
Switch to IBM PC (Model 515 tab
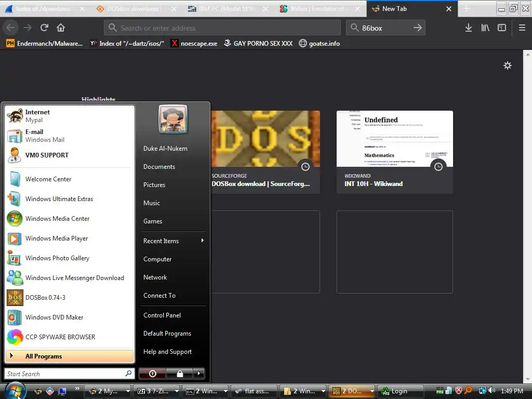point(225,9)
